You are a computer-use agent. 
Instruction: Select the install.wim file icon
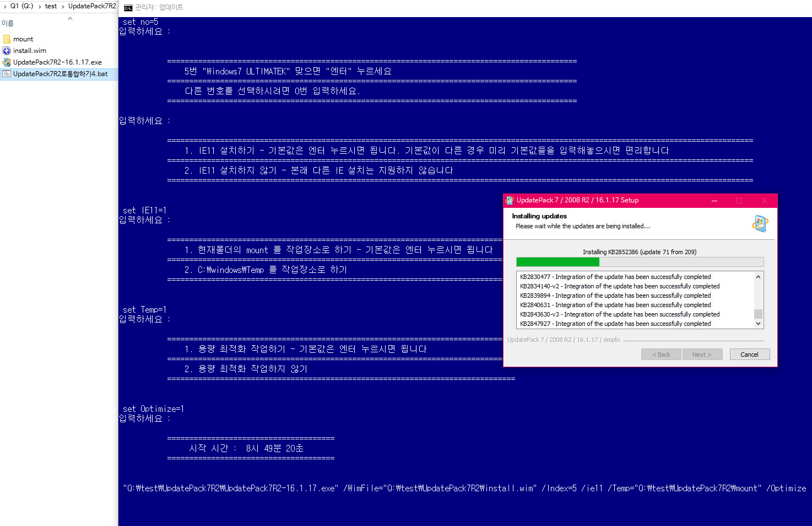pyautogui.click(x=7, y=51)
